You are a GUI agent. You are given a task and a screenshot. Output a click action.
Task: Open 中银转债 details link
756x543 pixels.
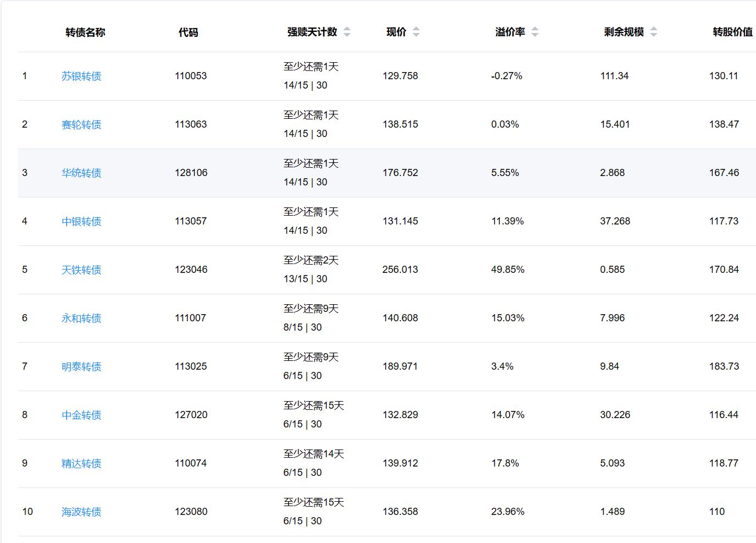point(81,221)
